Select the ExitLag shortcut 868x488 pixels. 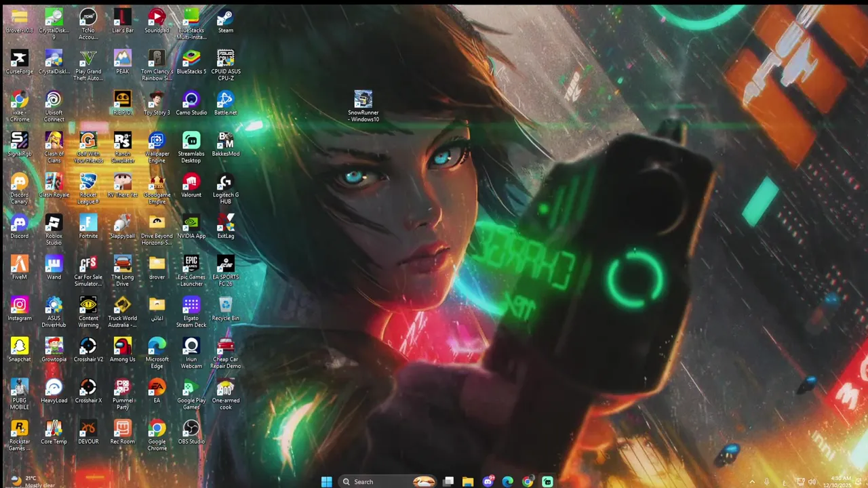point(225,227)
